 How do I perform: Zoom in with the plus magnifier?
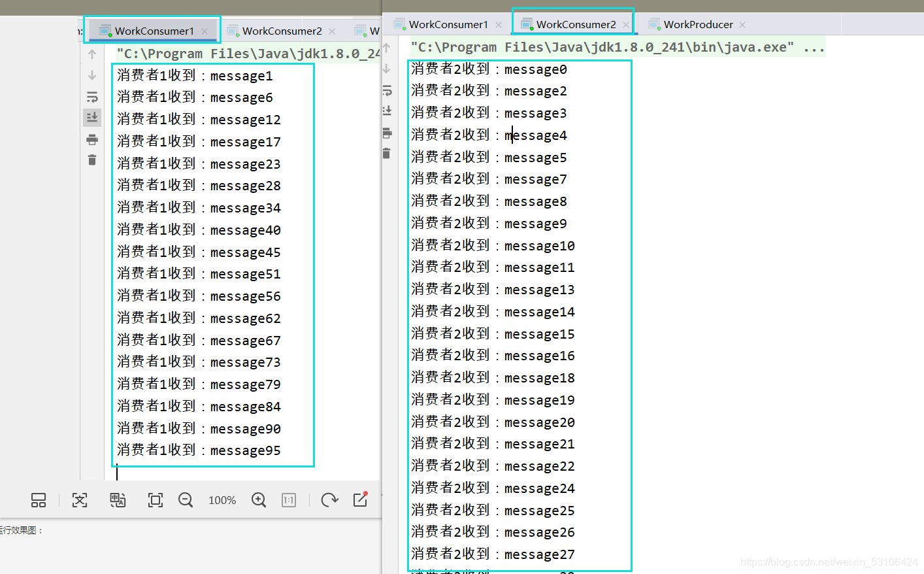point(259,500)
